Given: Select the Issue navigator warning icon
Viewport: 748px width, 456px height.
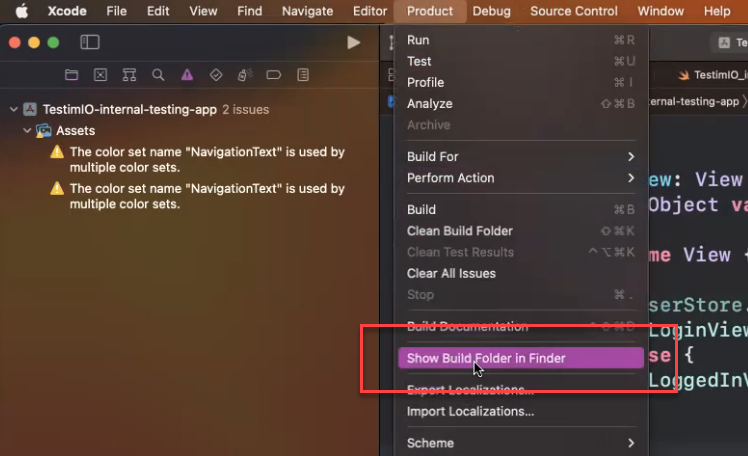Looking at the screenshot, I should [x=187, y=74].
